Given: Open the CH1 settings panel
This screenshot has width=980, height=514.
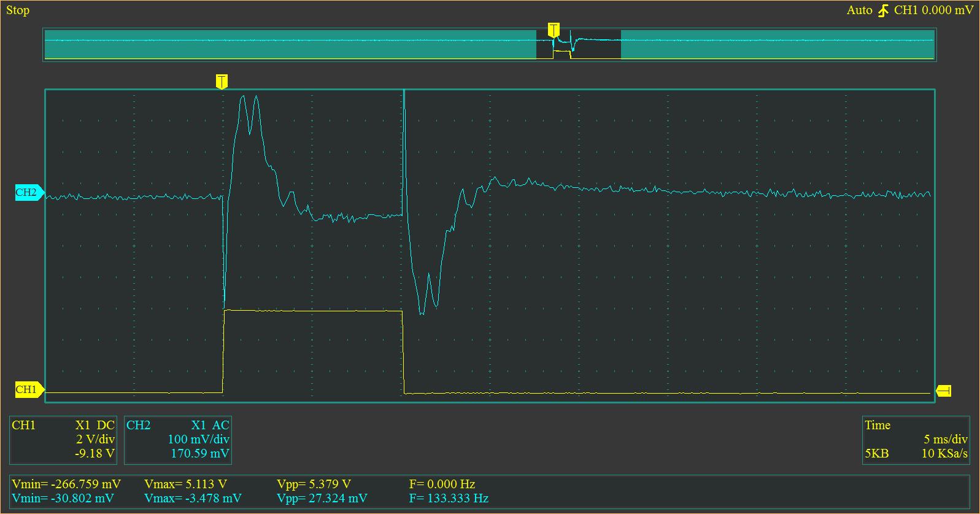Looking at the screenshot, I should (x=63, y=440).
